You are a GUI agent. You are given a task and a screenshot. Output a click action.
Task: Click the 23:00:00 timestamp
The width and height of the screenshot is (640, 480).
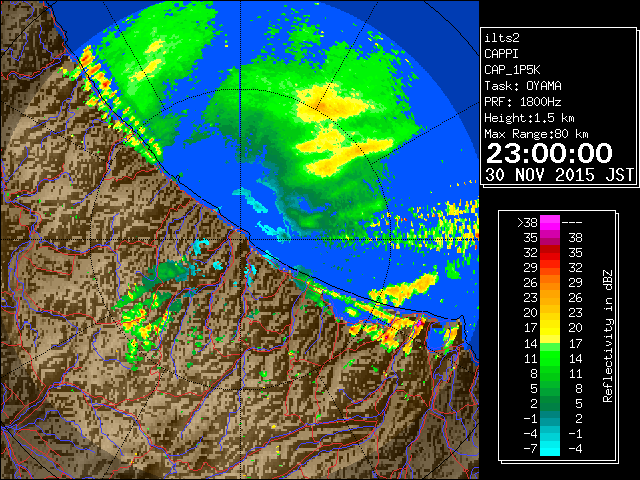click(x=549, y=153)
